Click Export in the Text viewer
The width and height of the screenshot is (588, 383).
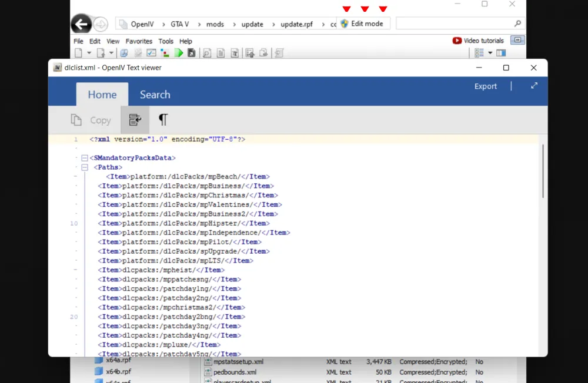click(485, 86)
